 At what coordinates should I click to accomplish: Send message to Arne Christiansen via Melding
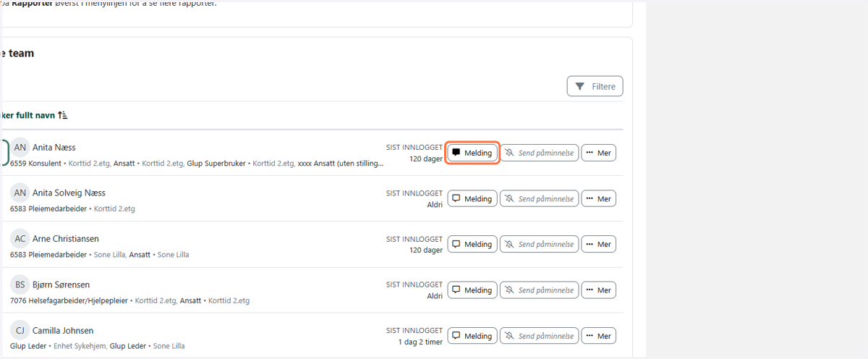click(472, 244)
